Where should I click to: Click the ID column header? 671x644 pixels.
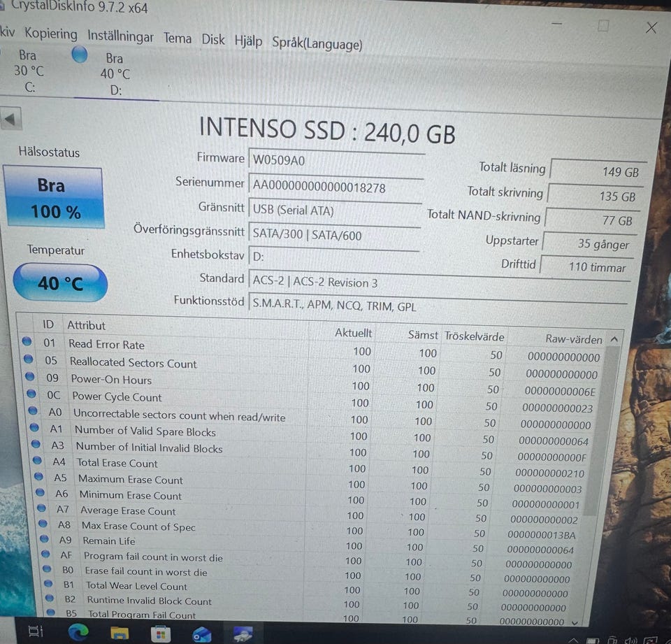48,324
